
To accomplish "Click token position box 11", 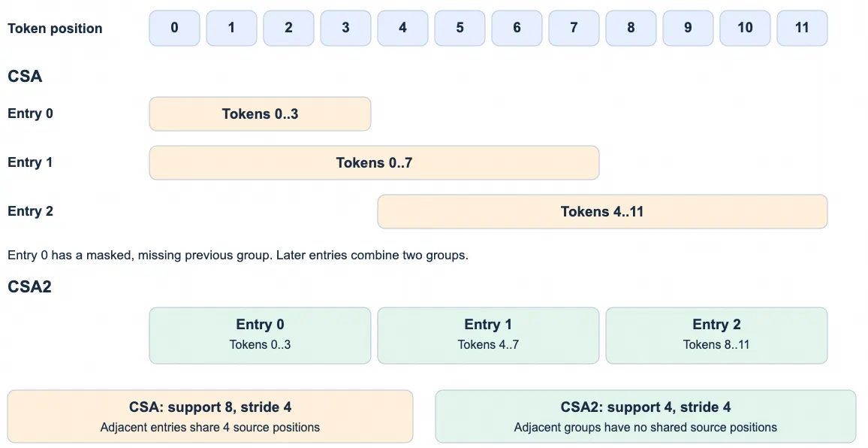I will (x=802, y=28).
